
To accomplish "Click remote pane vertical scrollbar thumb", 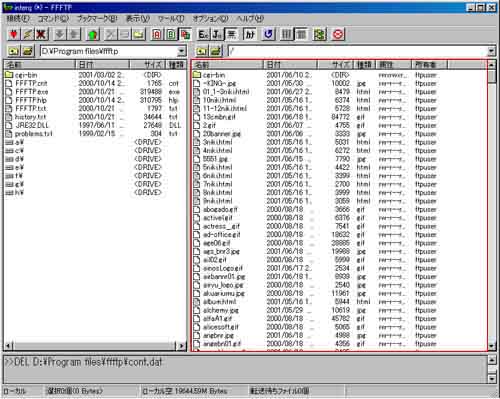I will pyautogui.click(x=492, y=77).
